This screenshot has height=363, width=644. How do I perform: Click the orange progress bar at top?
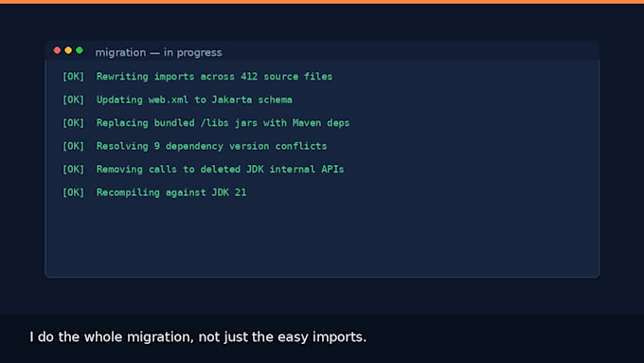coord(322,2)
